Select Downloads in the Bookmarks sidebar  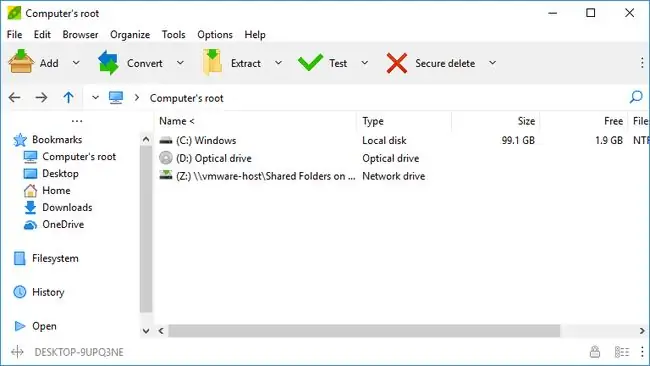[x=67, y=207]
